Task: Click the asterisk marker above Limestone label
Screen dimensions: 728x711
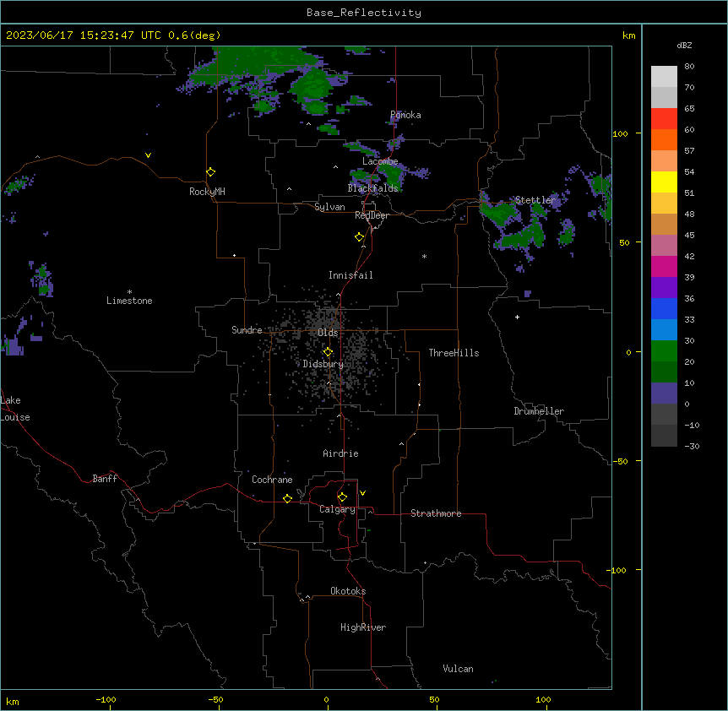Action: click(x=129, y=292)
